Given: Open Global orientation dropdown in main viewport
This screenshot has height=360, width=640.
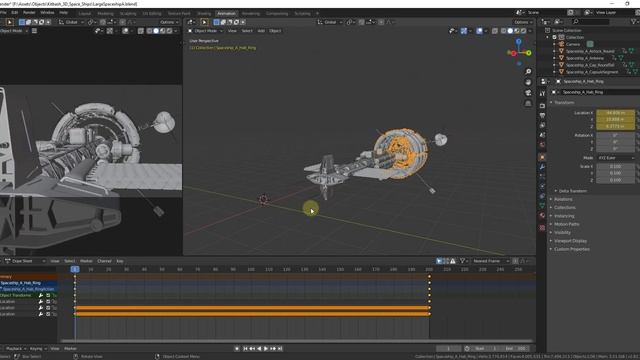Looking at the screenshot, I should pos(330,22).
